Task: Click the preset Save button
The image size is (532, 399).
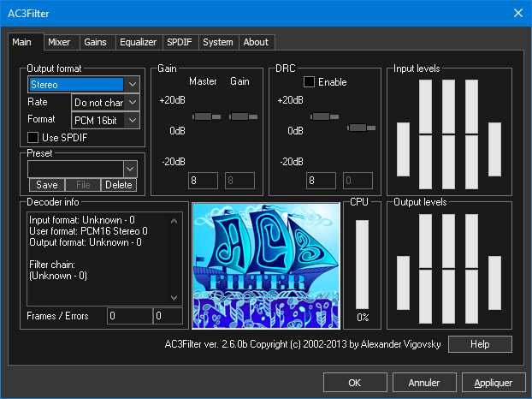Action: [47, 185]
